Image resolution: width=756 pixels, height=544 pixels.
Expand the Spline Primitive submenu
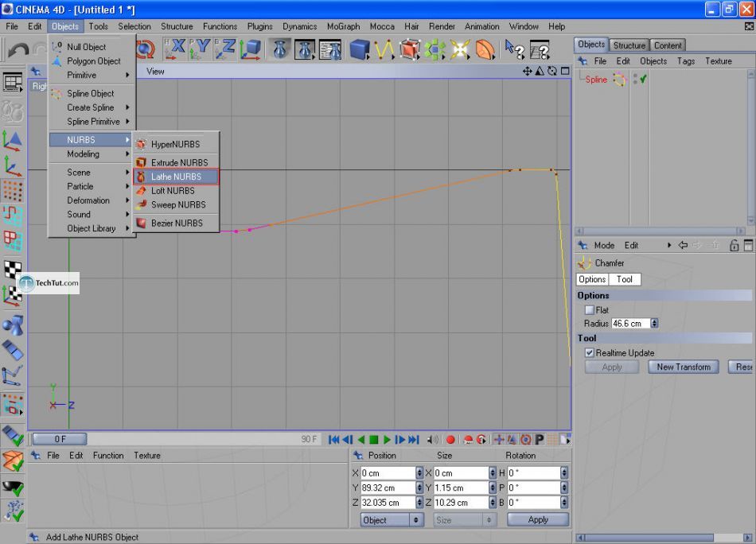point(92,122)
